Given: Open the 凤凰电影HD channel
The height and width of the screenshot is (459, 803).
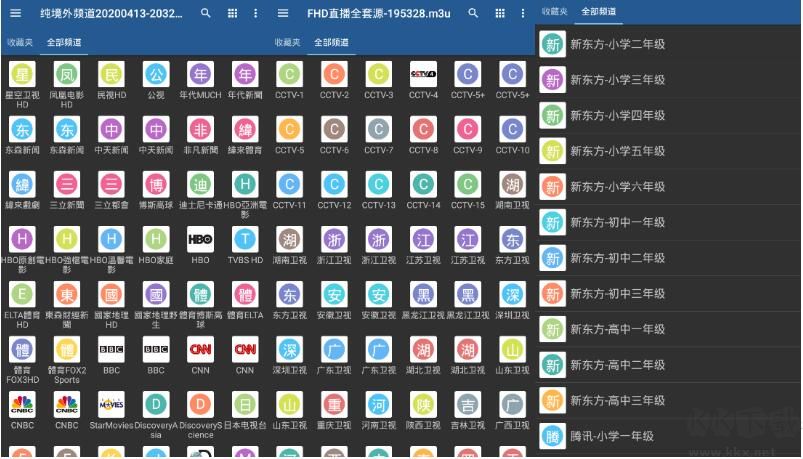Looking at the screenshot, I should pos(67,85).
